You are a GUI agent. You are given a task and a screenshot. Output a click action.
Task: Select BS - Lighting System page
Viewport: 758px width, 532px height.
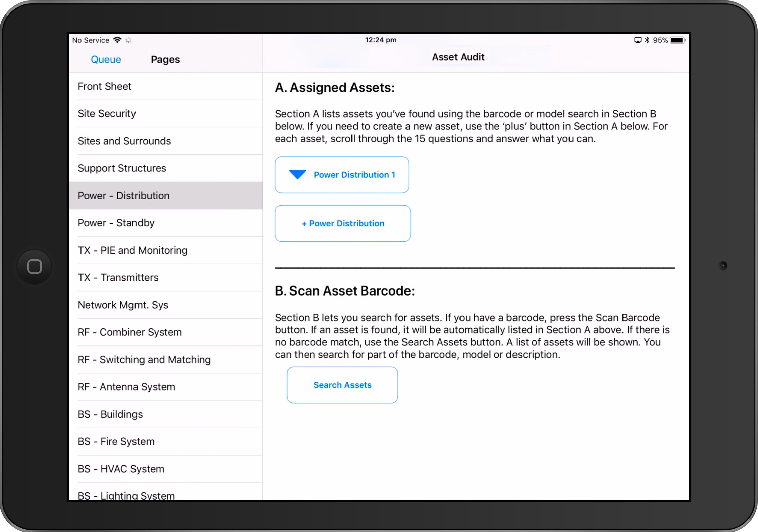(166, 492)
